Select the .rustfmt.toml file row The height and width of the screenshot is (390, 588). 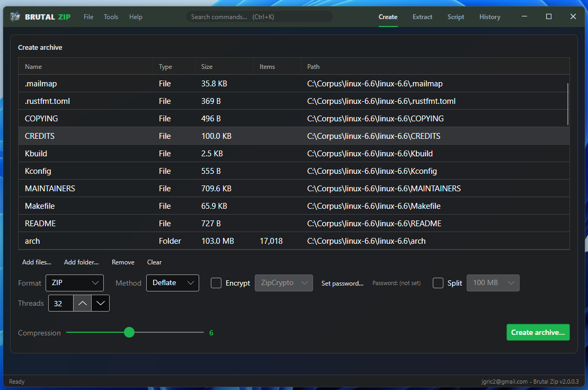click(x=293, y=101)
